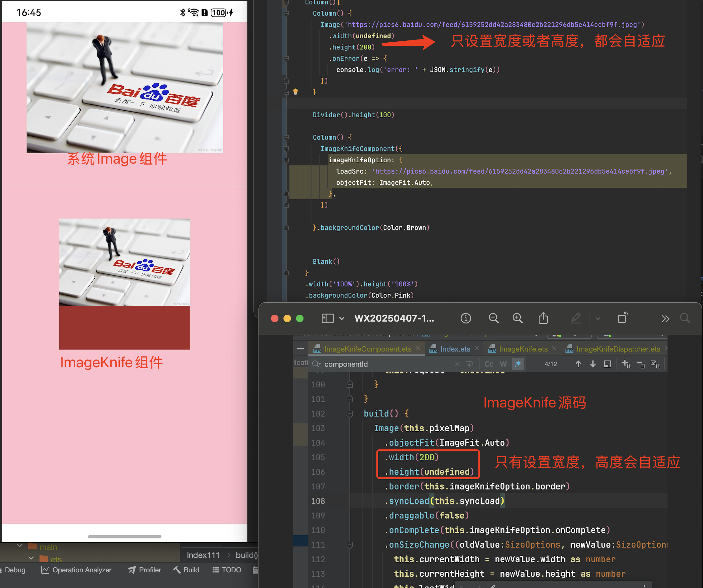The width and height of the screenshot is (703, 588).
Task: Open the Profiler tool window
Action: (x=144, y=570)
